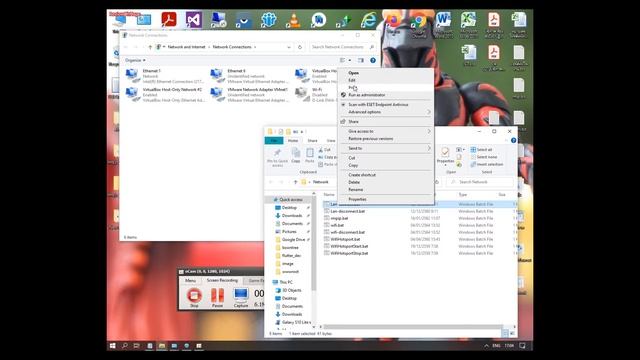640x360 pixels.
Task: Select oCam Screen Recording tab
Action: coord(222,280)
